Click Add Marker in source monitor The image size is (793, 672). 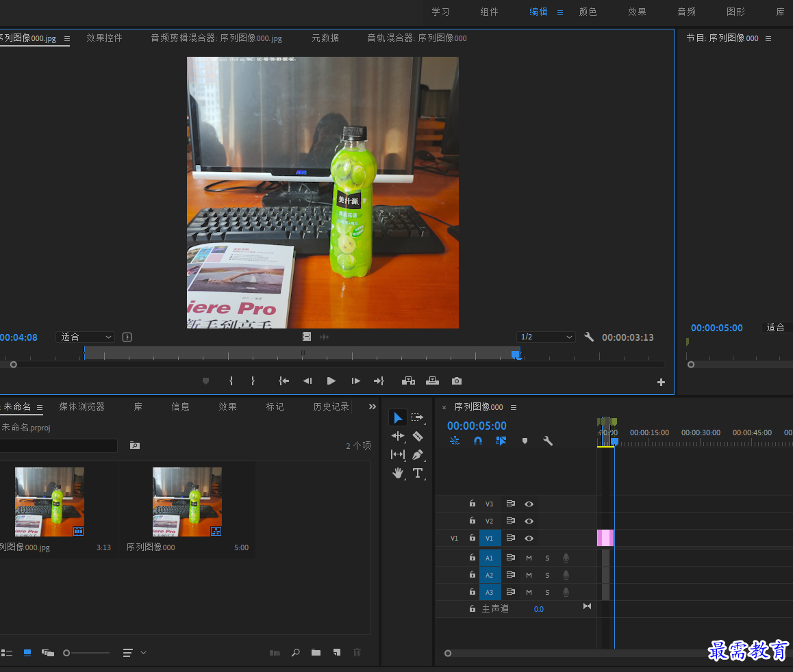point(205,381)
